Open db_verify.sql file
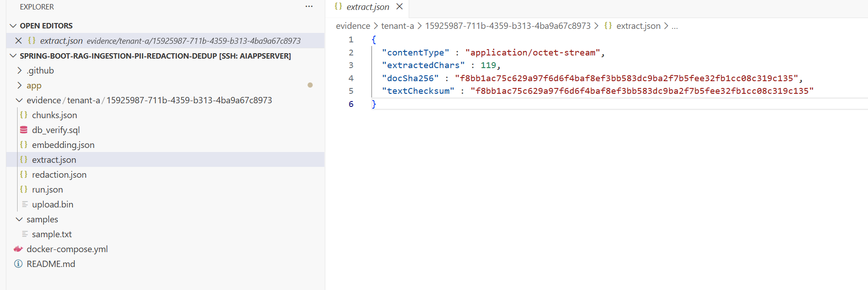 pos(56,130)
